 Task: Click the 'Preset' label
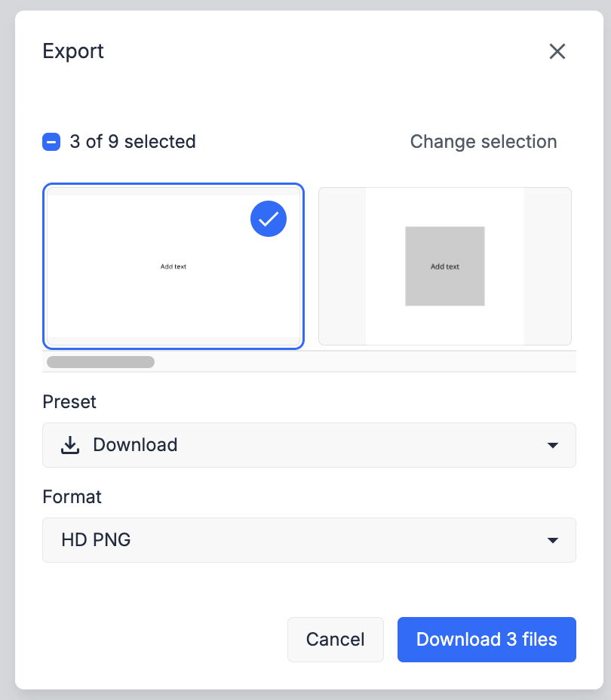coord(69,402)
